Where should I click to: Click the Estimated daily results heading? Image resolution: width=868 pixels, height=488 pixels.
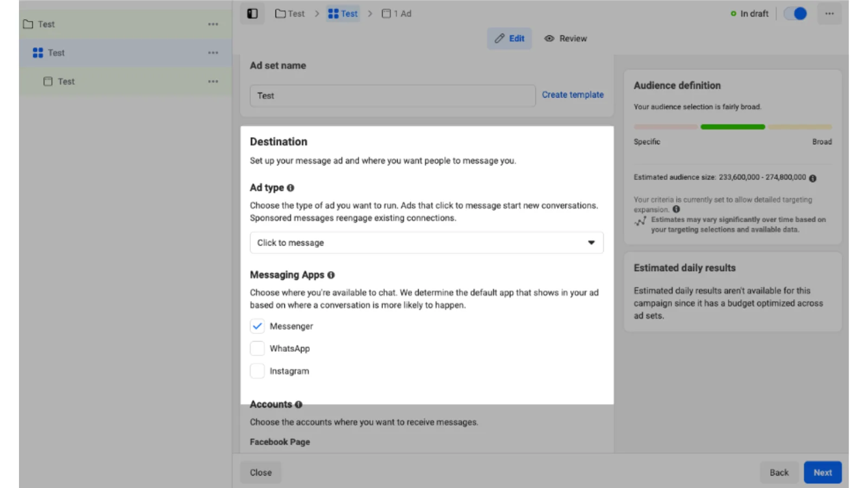point(685,268)
